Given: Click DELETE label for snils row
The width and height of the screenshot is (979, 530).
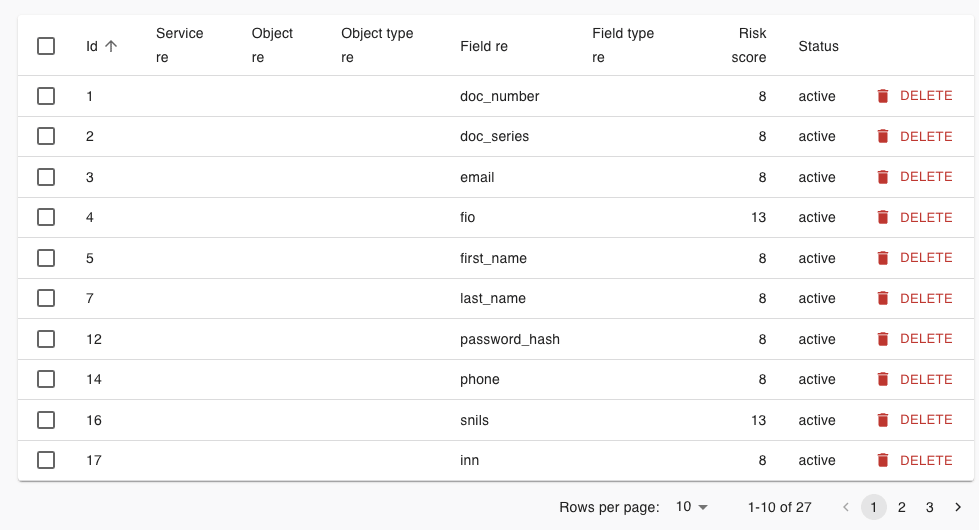Looking at the screenshot, I should point(926,420).
